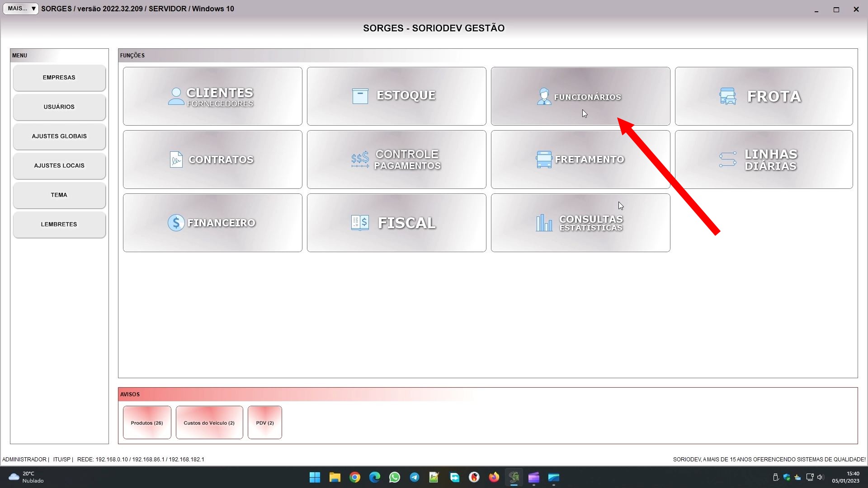
Task: Click the SORGES app taskbar icon
Action: 514,477
